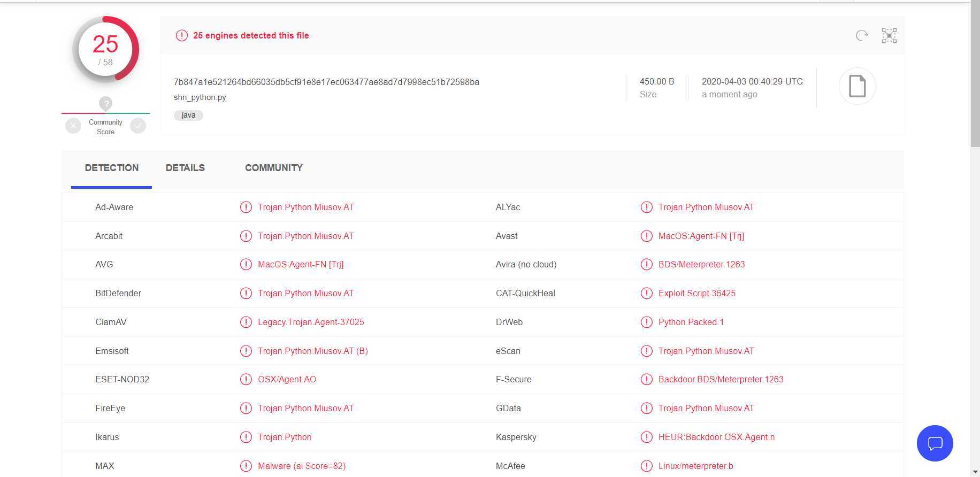Click the Size label under 450.00 B
Viewport: 980px width, 477px height.
click(648, 94)
